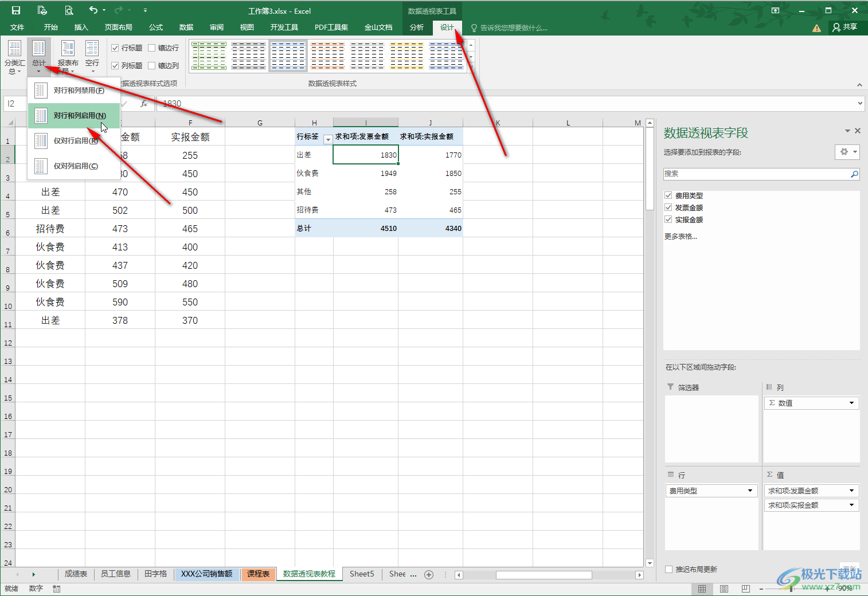Toggle Banded Columns (镶边列) checkbox
This screenshot has height=596, width=868.
pyautogui.click(x=152, y=66)
